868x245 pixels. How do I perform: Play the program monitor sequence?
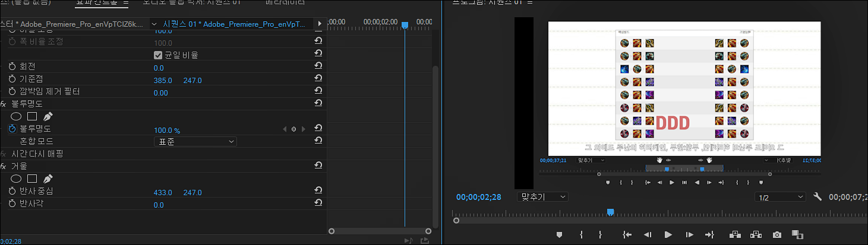point(668,235)
